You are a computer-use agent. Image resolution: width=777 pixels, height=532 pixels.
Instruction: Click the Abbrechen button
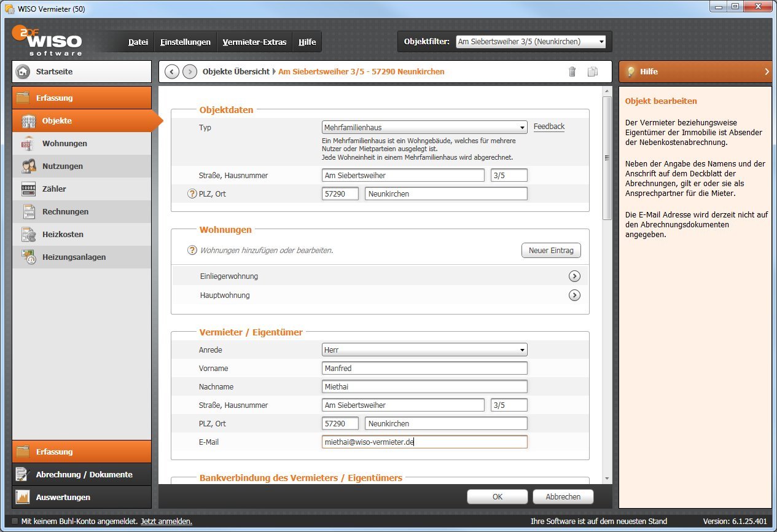pyautogui.click(x=563, y=497)
